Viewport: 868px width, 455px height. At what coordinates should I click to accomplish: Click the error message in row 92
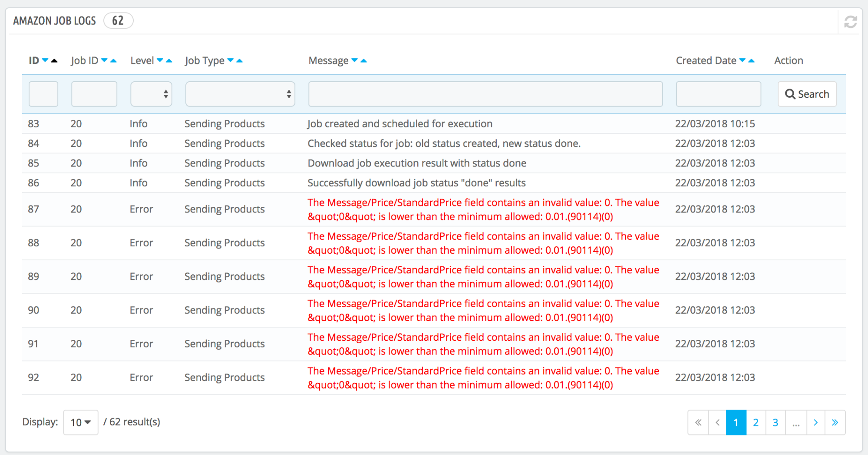(x=483, y=378)
